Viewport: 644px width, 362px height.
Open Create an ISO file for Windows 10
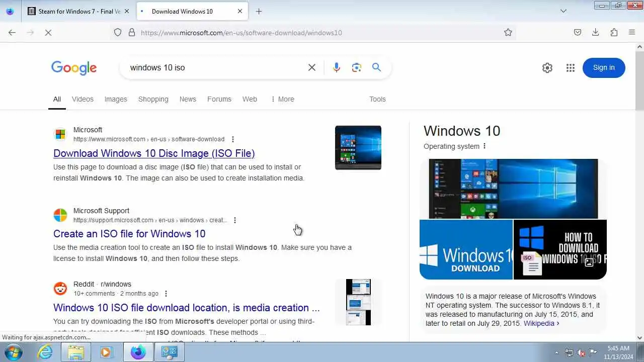(129, 234)
